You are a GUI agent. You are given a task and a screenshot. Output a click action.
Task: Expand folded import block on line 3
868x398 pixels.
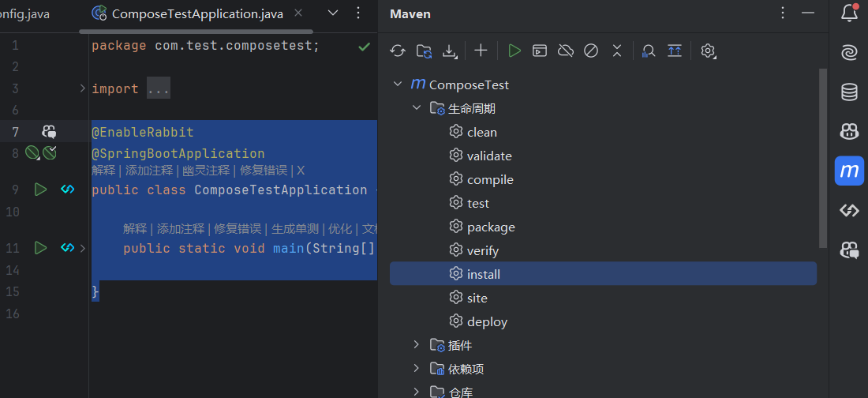click(x=83, y=88)
